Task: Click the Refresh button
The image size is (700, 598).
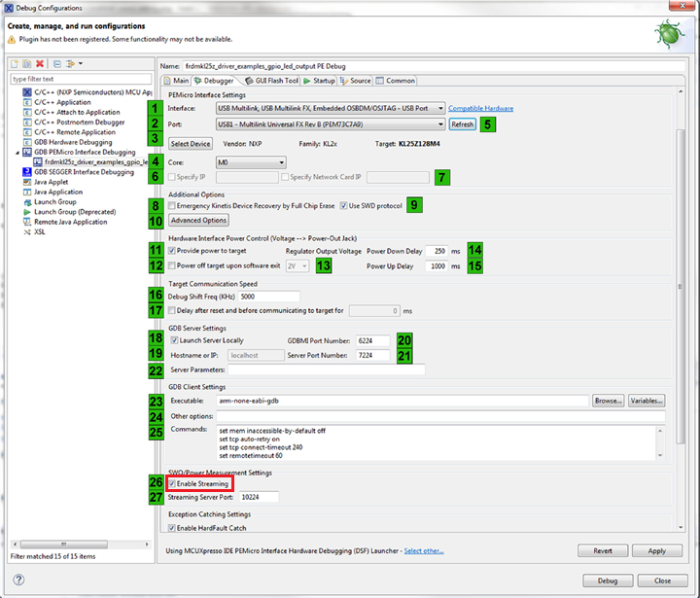Action: (462, 124)
